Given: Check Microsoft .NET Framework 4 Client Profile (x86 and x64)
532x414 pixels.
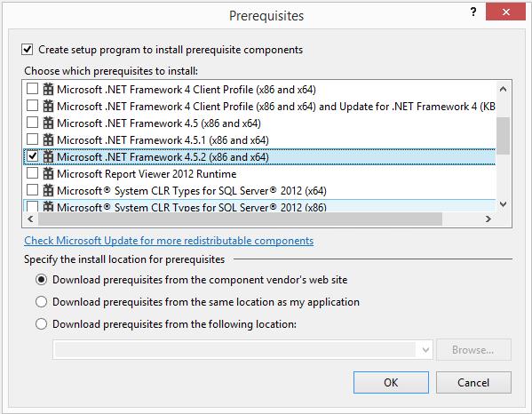Looking at the screenshot, I should tap(32, 89).
